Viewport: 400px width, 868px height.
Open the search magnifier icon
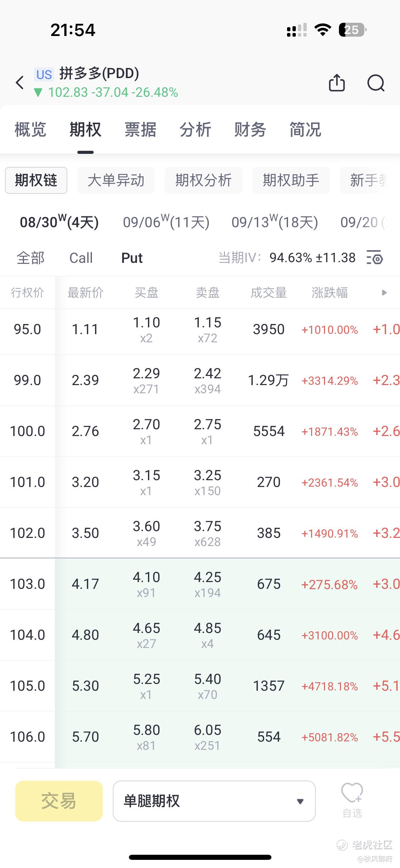click(376, 83)
